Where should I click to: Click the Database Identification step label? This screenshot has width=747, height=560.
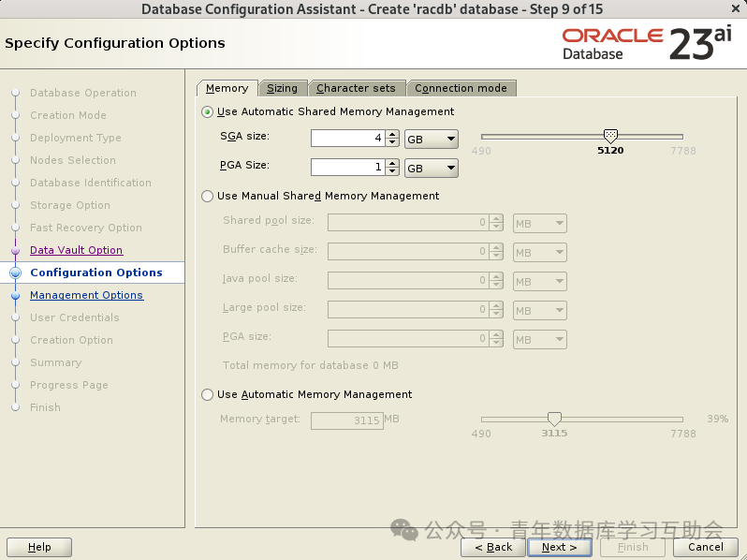[91, 183]
